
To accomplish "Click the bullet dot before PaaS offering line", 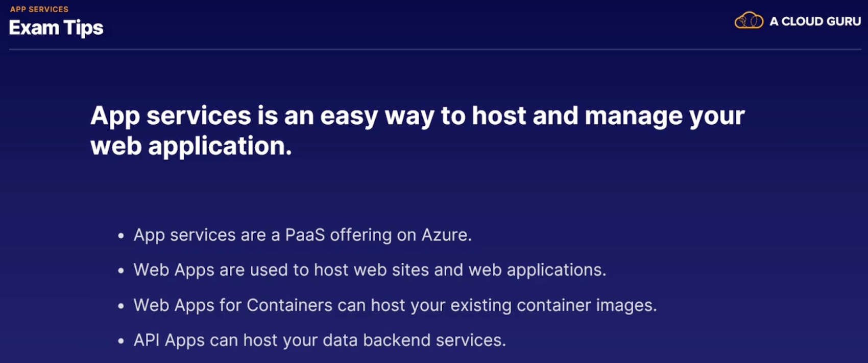I will pyautogui.click(x=121, y=236).
